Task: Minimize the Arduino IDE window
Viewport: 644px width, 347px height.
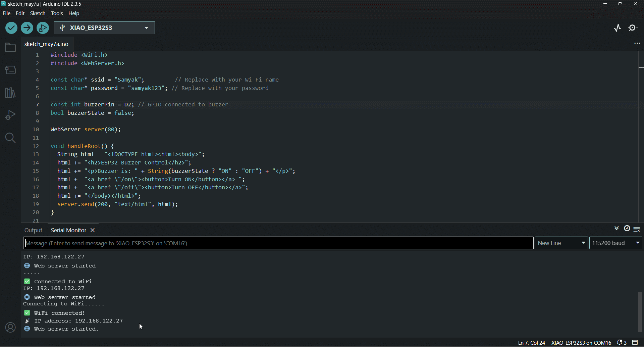Action: pyautogui.click(x=605, y=4)
